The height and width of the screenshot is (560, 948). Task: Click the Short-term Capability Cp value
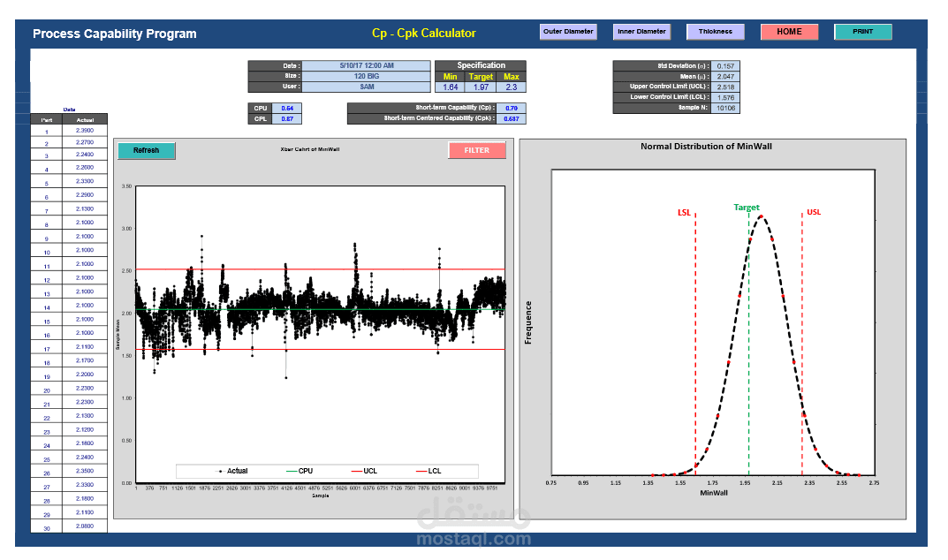[x=512, y=109]
